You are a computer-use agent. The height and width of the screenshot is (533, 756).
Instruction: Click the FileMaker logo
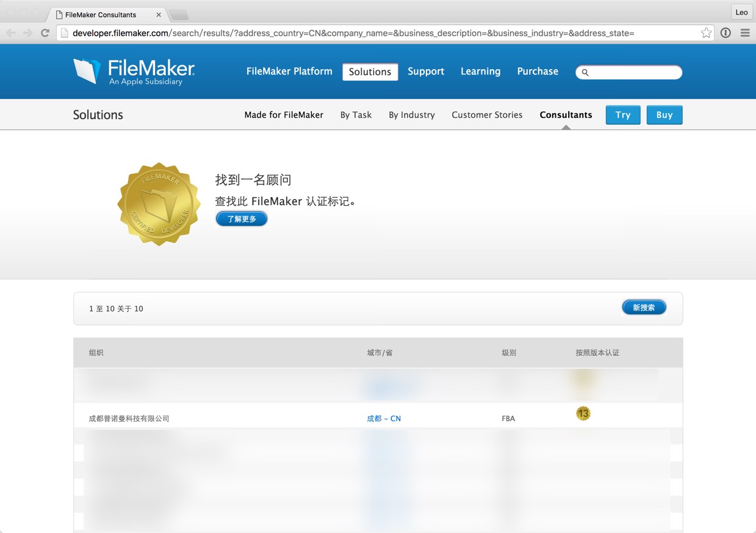click(134, 71)
